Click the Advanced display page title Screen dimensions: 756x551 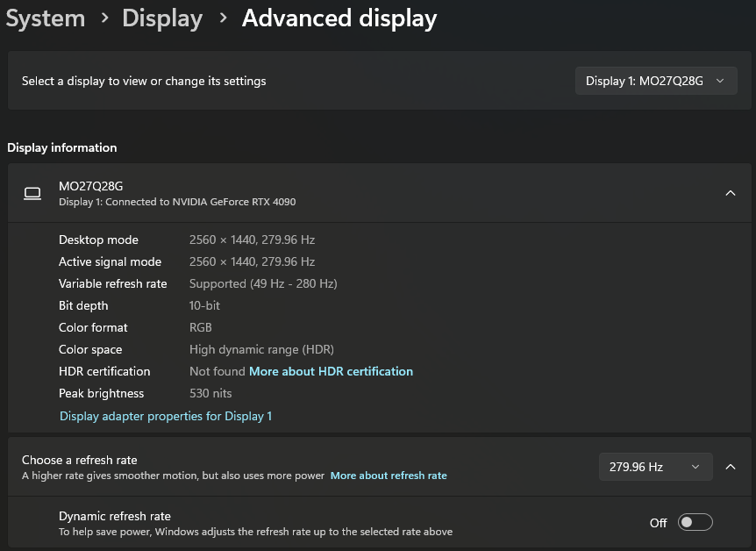tap(339, 18)
